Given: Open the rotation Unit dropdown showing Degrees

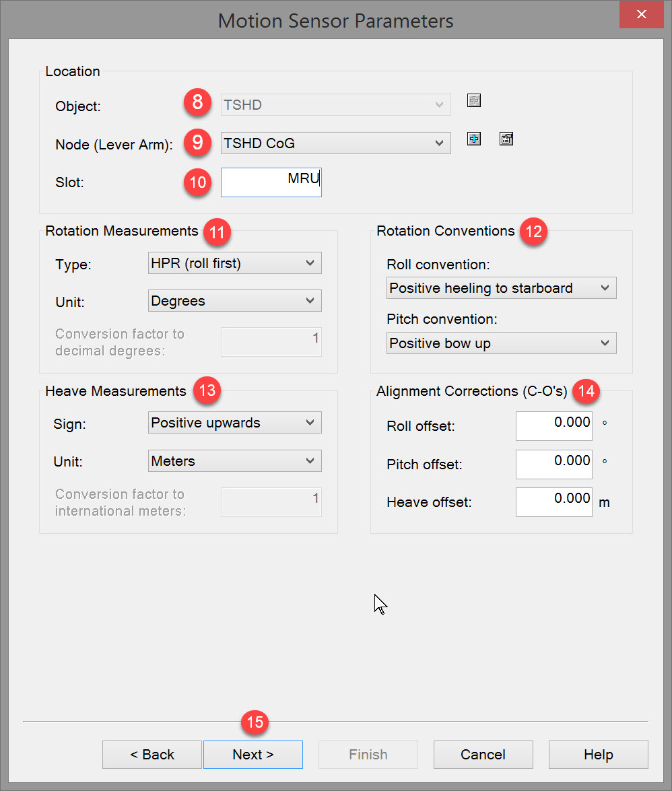Looking at the screenshot, I should pyautogui.click(x=234, y=301).
